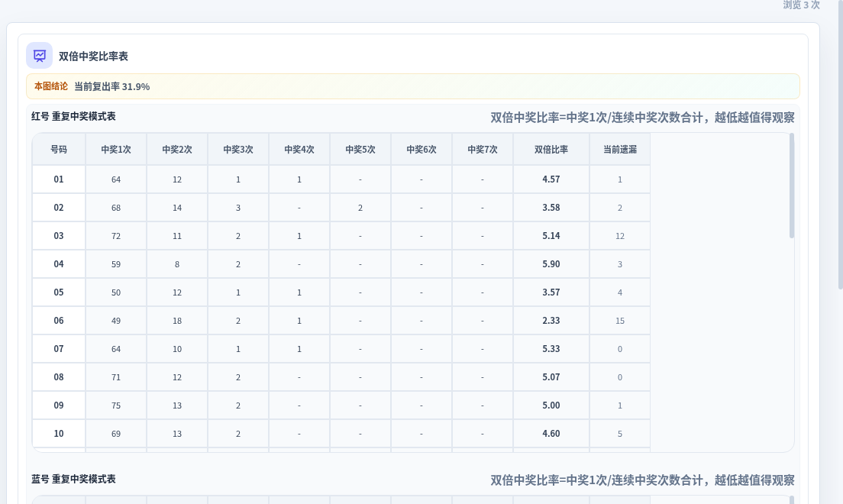
Task: Select row number 08
Action: [59, 377]
